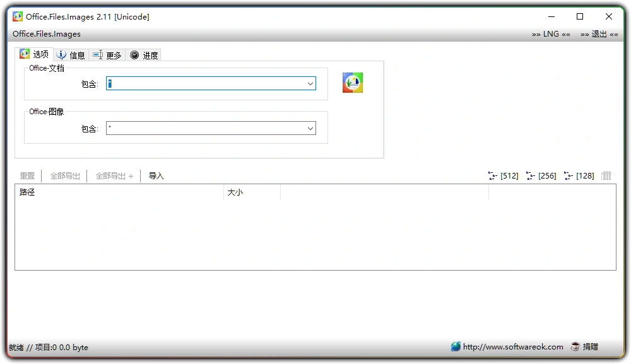631x364 pixels.
Task: Open the 进度 tab
Action: click(x=144, y=55)
